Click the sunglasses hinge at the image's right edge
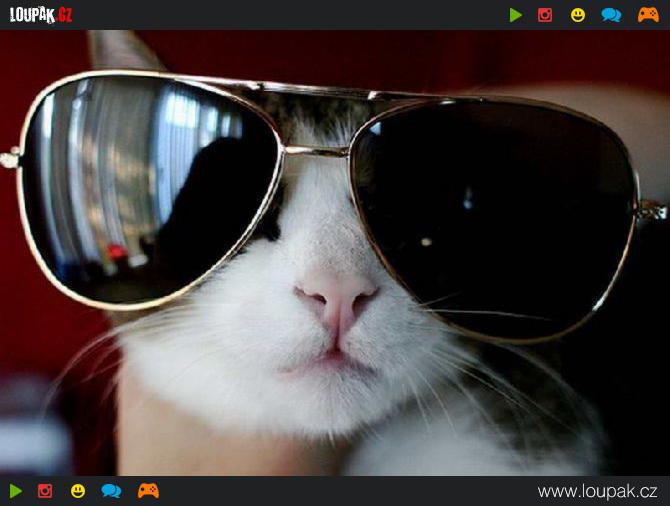This screenshot has height=506, width=670. pyautogui.click(x=650, y=208)
